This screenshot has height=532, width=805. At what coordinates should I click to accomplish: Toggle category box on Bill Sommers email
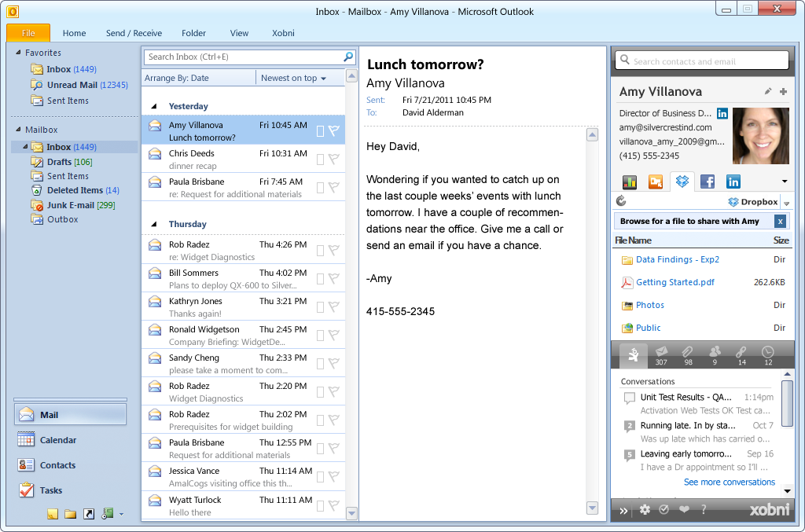320,279
